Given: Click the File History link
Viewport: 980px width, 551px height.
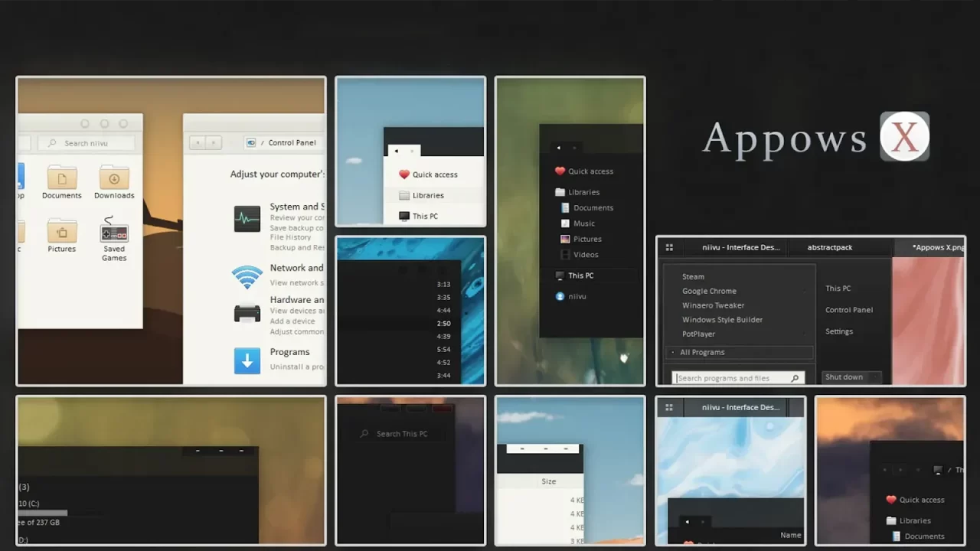Looking at the screenshot, I should click(x=289, y=238).
